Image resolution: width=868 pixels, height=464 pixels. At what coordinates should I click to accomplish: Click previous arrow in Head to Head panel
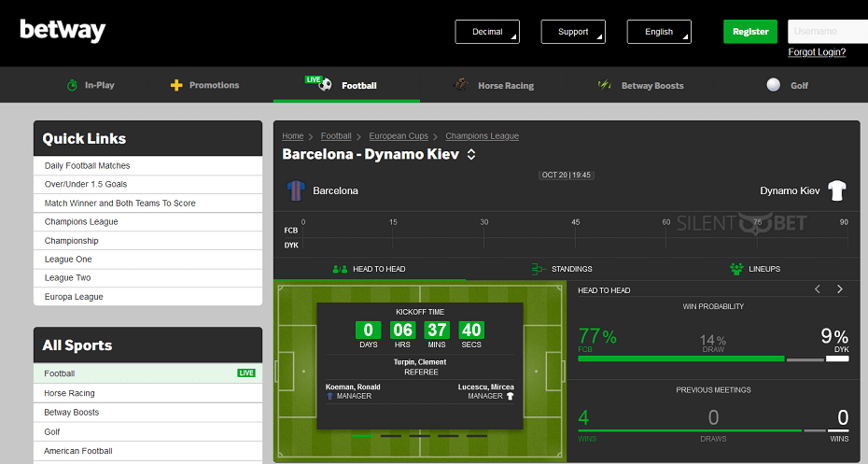tap(817, 289)
